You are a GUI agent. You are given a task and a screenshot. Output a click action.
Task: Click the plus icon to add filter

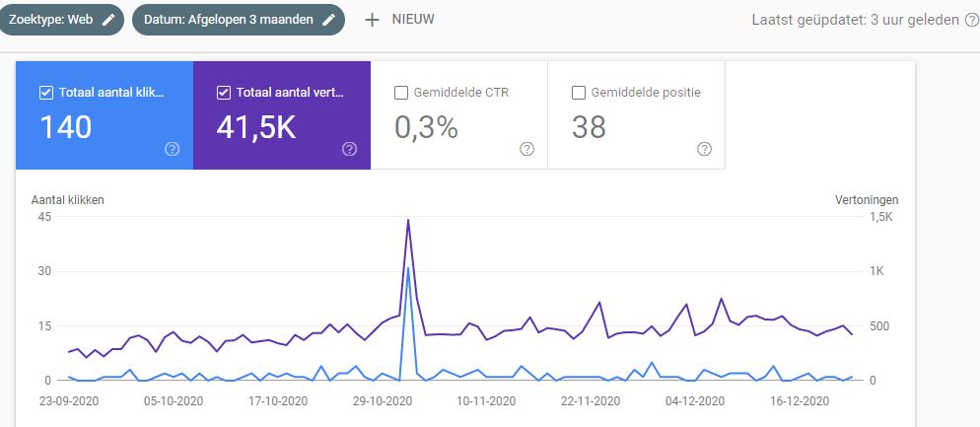pyautogui.click(x=372, y=20)
